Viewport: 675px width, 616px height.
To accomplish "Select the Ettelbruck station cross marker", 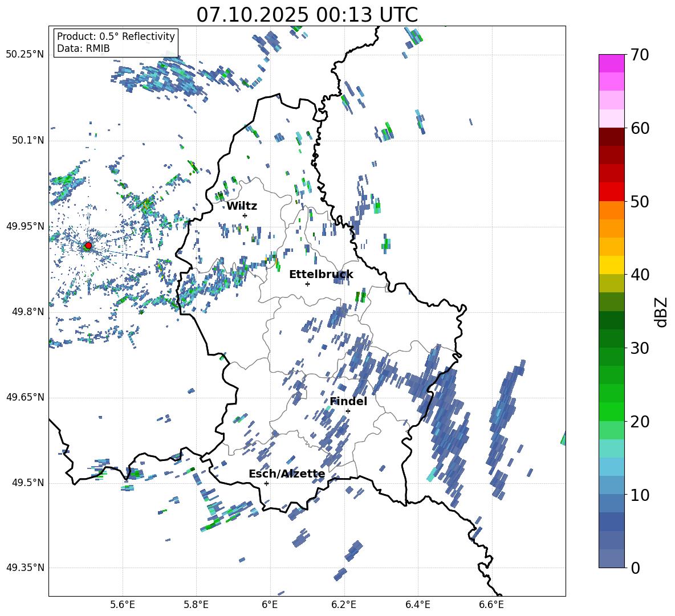I will point(307,284).
